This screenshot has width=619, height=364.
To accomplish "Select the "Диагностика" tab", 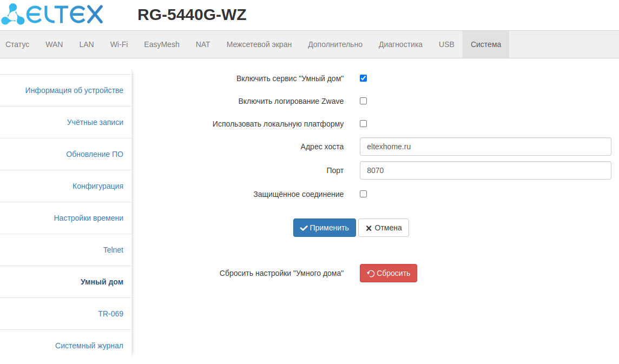I will pos(400,44).
